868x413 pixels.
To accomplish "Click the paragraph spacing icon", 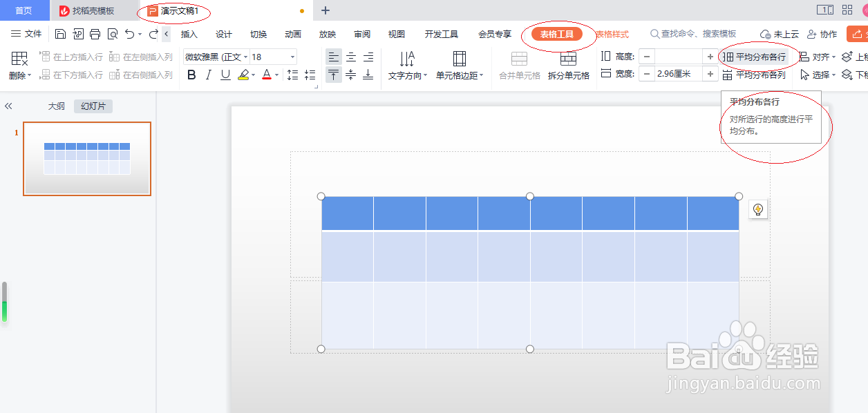I will pos(310,75).
